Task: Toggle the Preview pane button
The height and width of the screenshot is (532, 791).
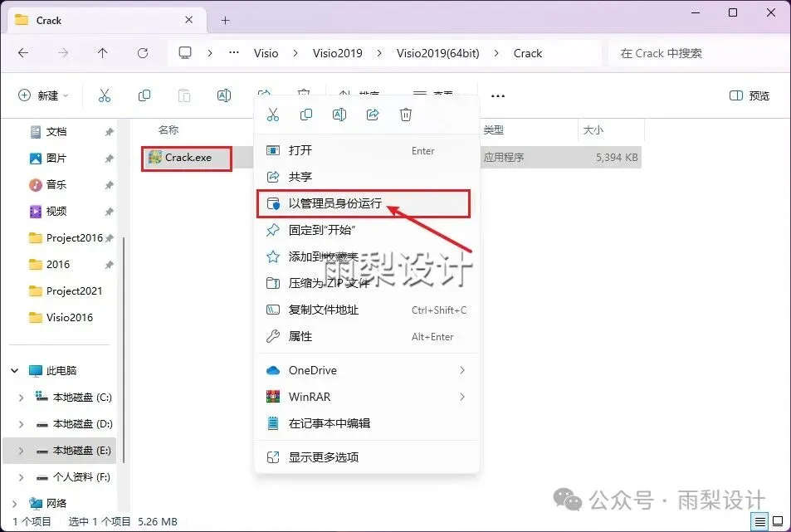Action: pos(749,95)
